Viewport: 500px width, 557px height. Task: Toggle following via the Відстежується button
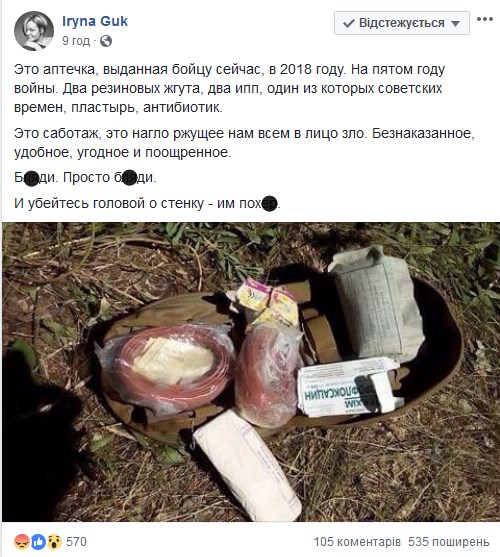click(x=402, y=23)
